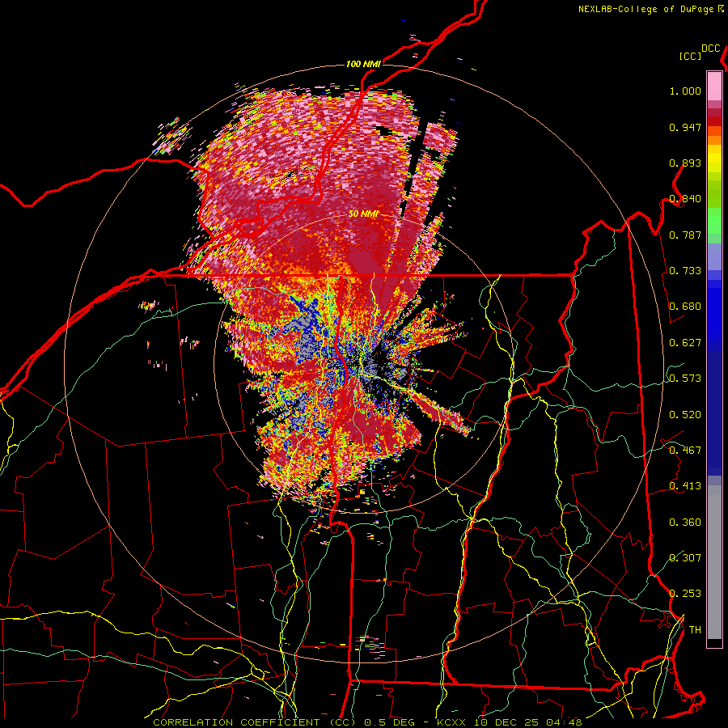This screenshot has height=728, width=728.
Task: Click the CORRELATION COEFFICIENT (CC) product caption
Action: [255, 722]
